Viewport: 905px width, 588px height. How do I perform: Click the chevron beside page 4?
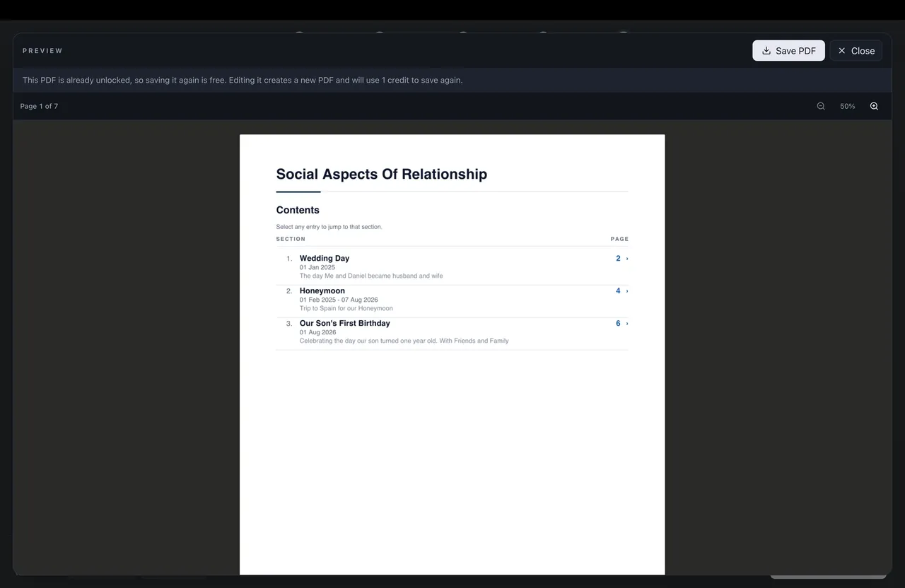click(627, 291)
